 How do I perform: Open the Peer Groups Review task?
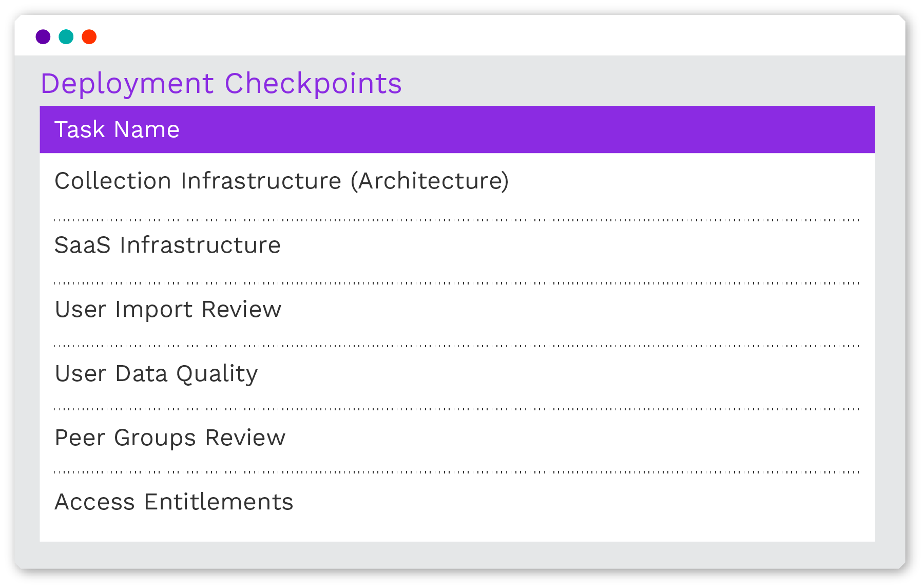pyautogui.click(x=170, y=438)
